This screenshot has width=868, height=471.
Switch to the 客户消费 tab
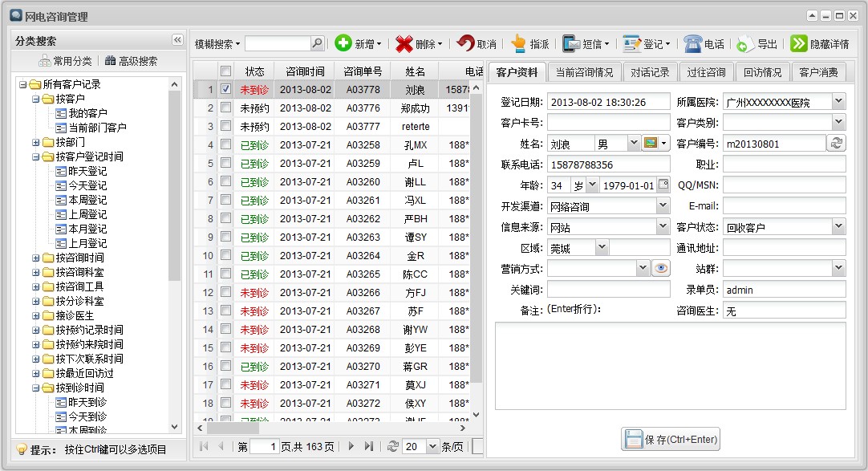point(818,72)
